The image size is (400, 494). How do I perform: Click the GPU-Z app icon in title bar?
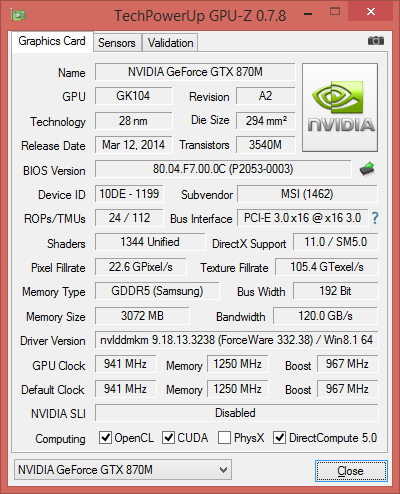pyautogui.click(x=18, y=15)
